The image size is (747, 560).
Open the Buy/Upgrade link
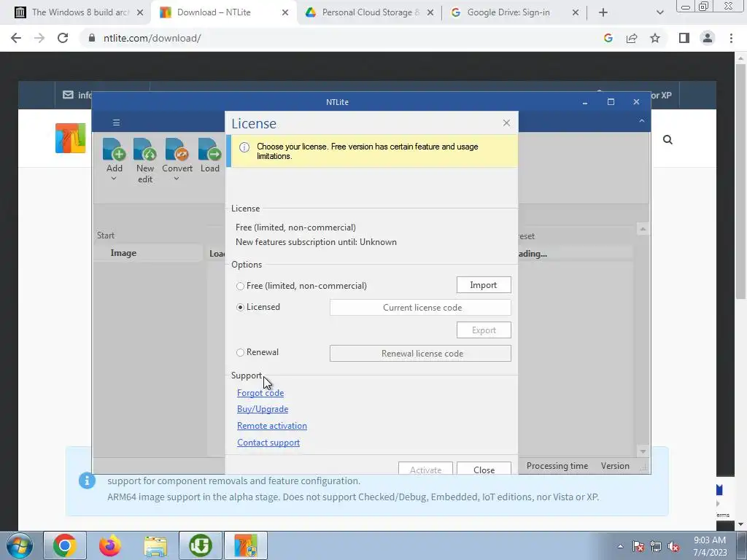click(263, 409)
